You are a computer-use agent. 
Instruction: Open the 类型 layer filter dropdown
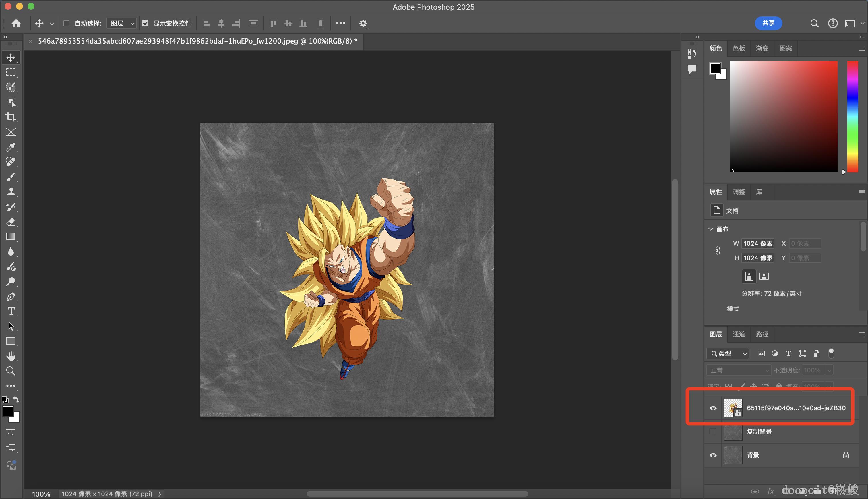click(728, 353)
